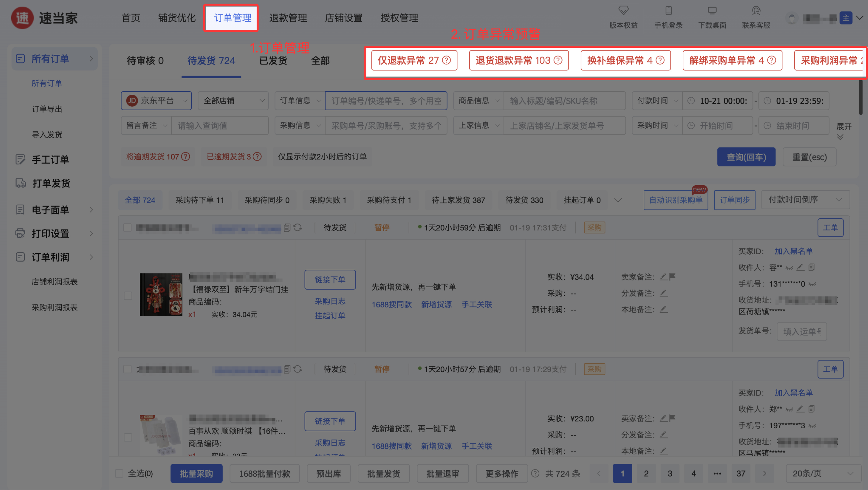Click 1688搜同款 link in first order
Screen dimensions: 868x490
(x=391, y=304)
